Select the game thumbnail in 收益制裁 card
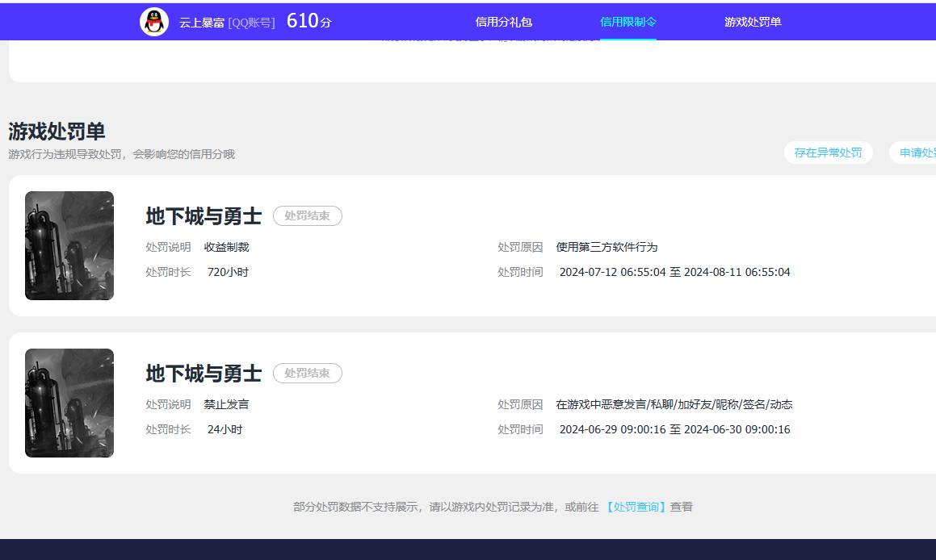The width and height of the screenshot is (936, 560). click(x=69, y=246)
